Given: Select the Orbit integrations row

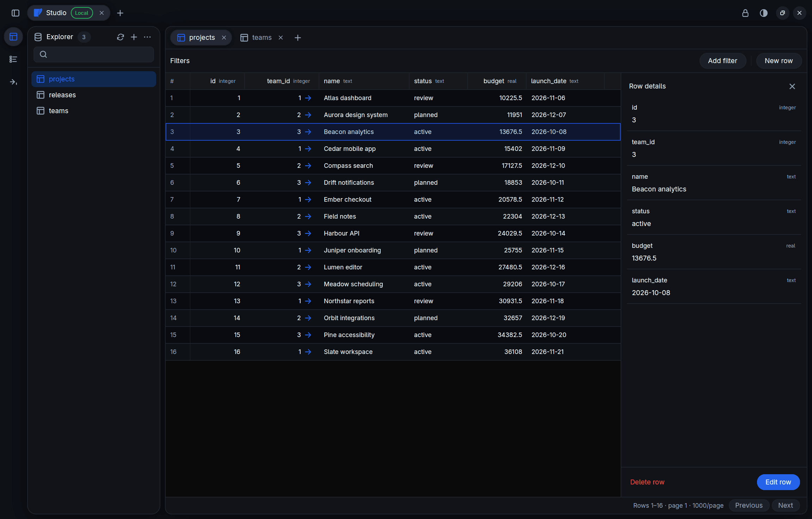Looking at the screenshot, I should (393, 318).
